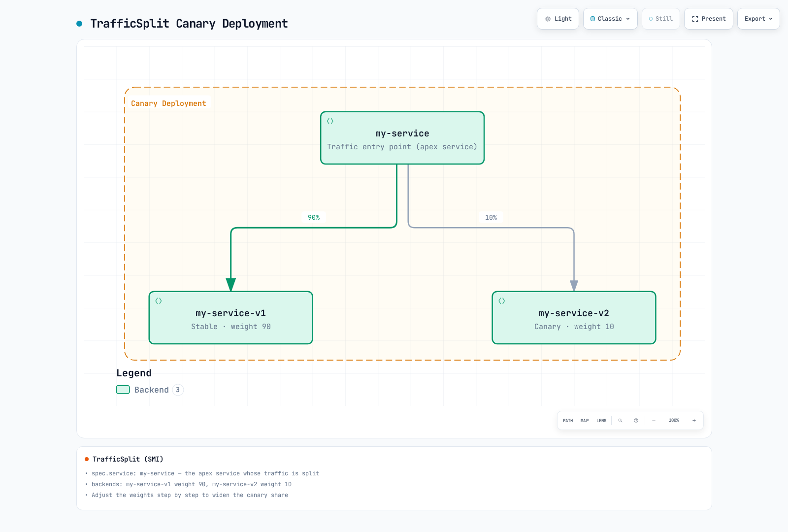Select the my-service-v1 stable node
The height and width of the screenshot is (532, 788).
tap(231, 318)
